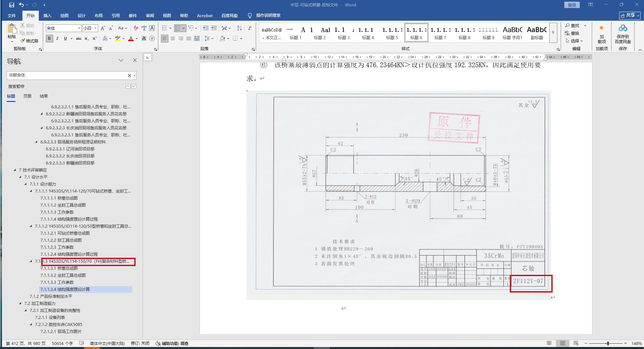
Task: Toggle Underline formatting
Action: click(x=65, y=38)
